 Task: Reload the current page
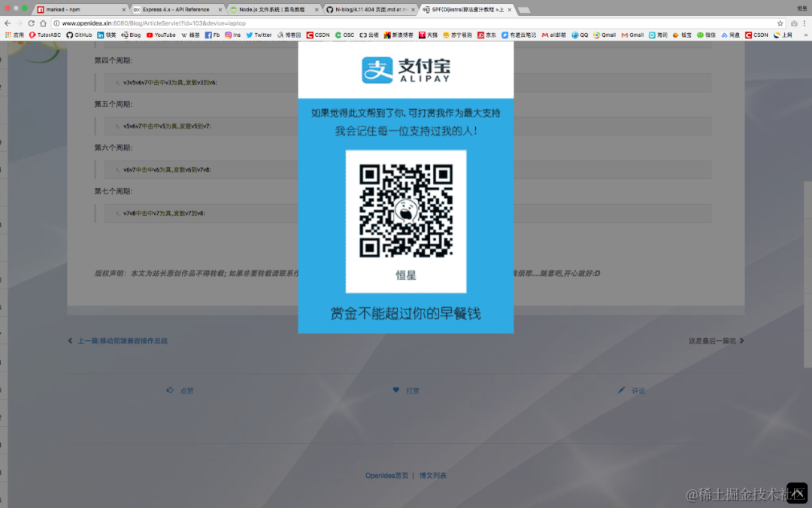(31, 23)
